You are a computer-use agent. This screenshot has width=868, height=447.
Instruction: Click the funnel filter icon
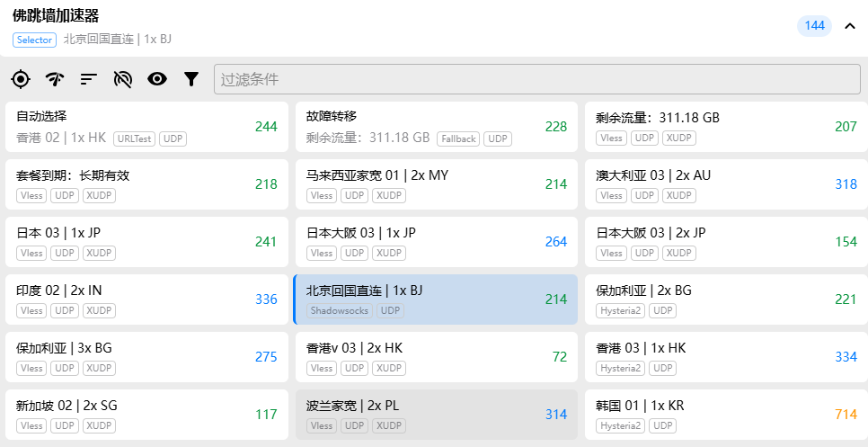(191, 79)
